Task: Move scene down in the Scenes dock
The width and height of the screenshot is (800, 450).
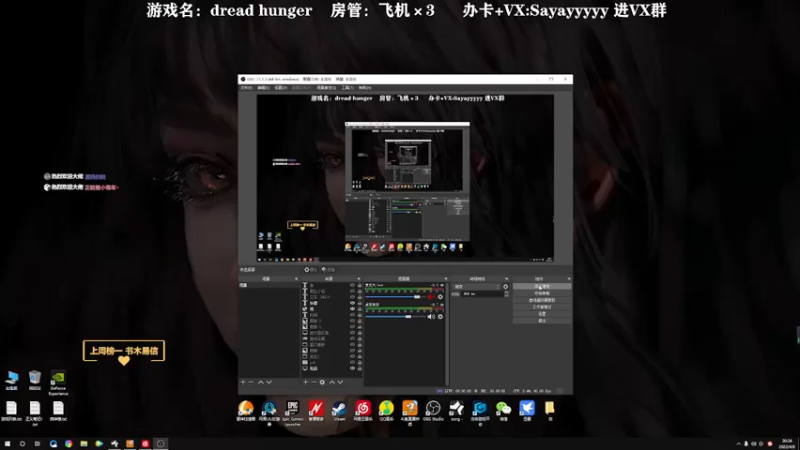Action: point(269,382)
